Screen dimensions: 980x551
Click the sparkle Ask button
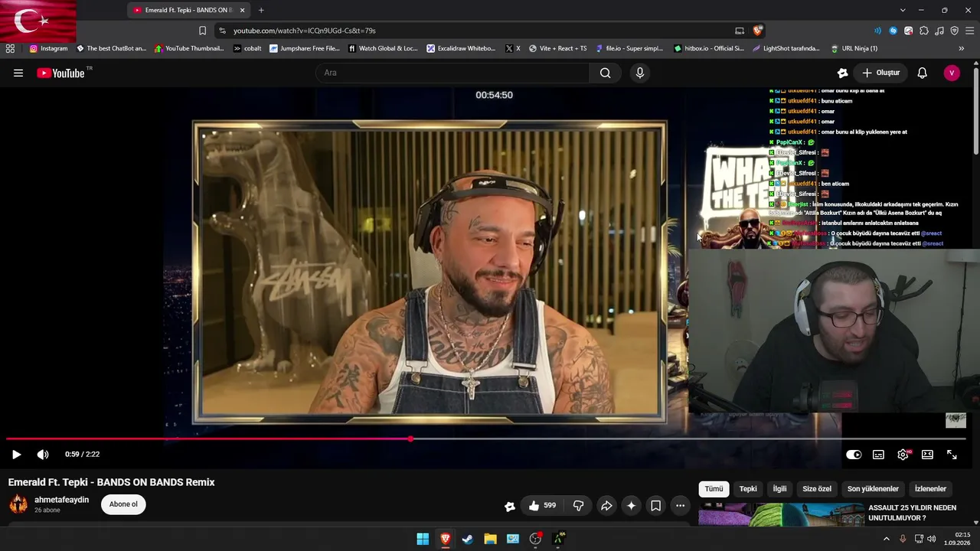(631, 505)
